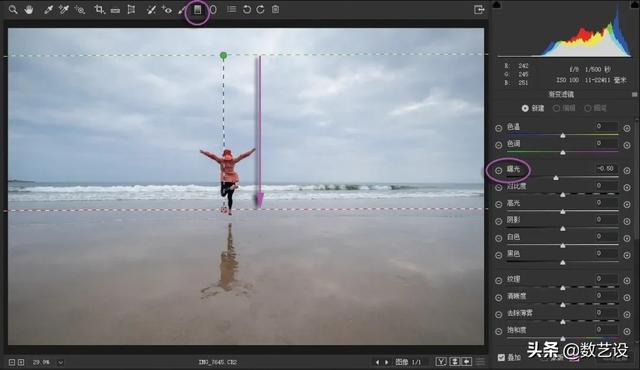Decrease 色调 with minus button
The width and height of the screenshot is (640, 370).
coord(498,145)
